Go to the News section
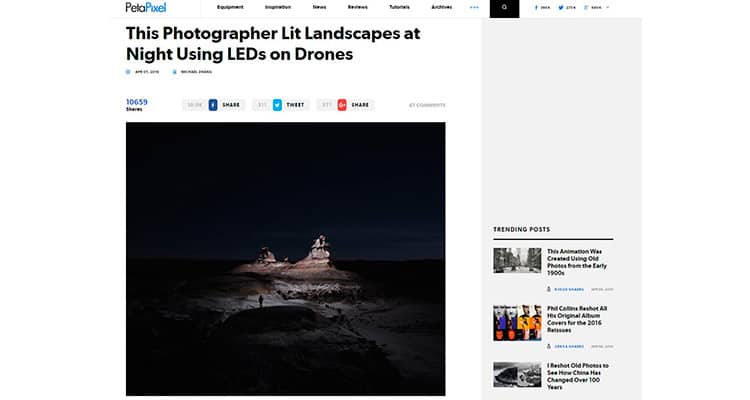This screenshot has width=750, height=400. (x=319, y=7)
